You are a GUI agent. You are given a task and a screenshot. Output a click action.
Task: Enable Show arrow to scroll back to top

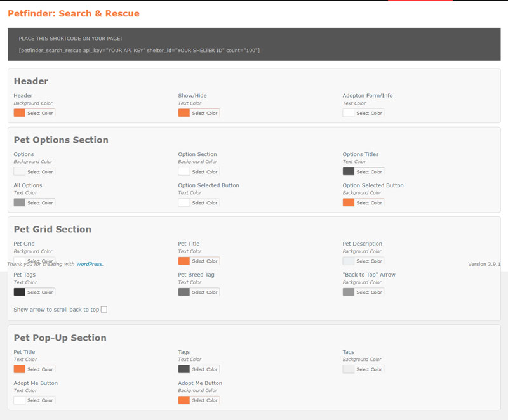104,310
